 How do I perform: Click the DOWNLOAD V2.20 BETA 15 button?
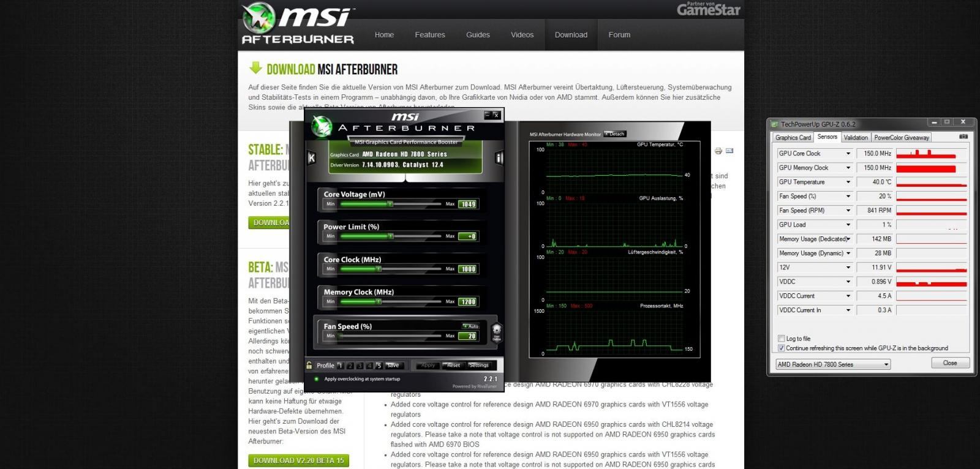299,460
